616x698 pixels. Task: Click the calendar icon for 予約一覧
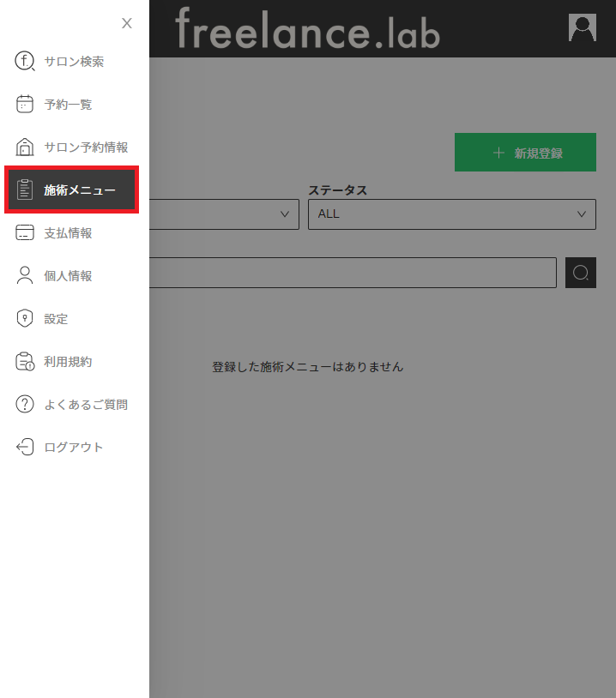(x=25, y=105)
